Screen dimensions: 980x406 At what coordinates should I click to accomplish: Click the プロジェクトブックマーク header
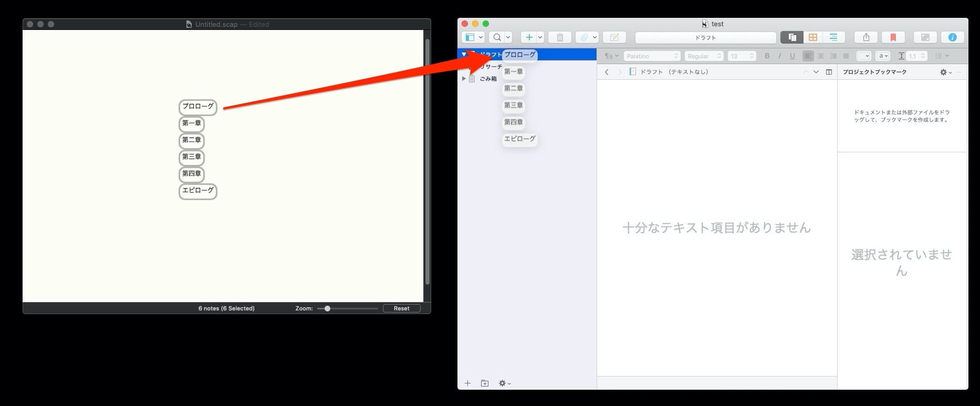(x=874, y=72)
